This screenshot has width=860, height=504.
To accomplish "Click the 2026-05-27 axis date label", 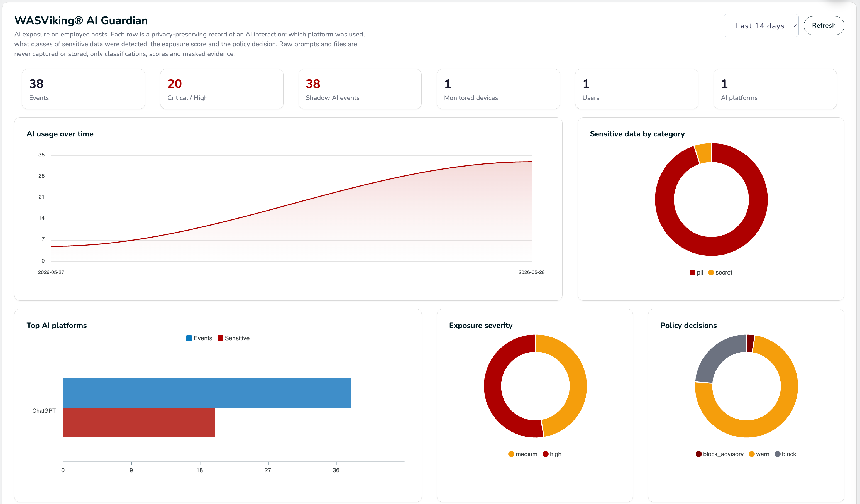I will coord(51,272).
